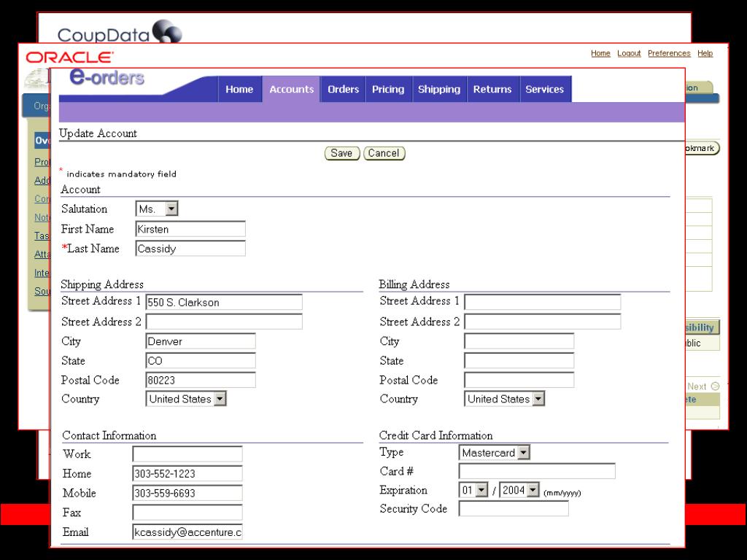747x560 pixels.
Task: Click the Oracle logo
Action: [69, 57]
